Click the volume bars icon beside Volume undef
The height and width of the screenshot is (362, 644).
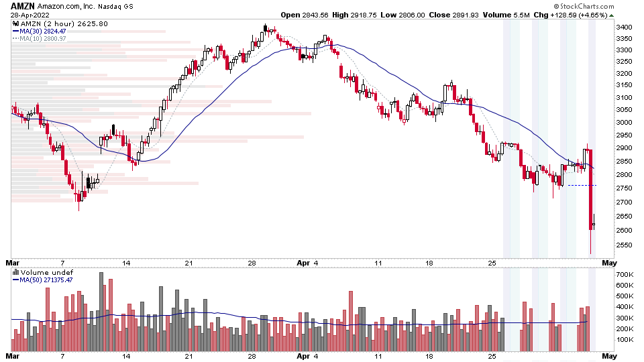coord(15,272)
